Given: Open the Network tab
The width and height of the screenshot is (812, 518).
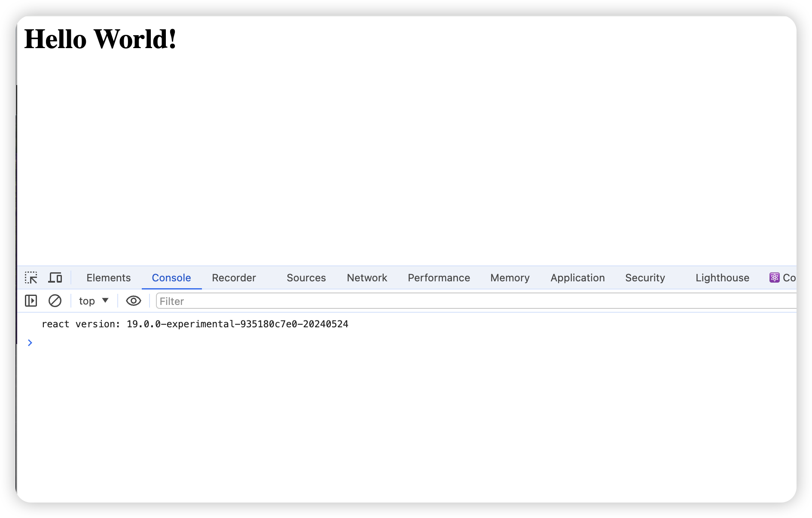Looking at the screenshot, I should [x=367, y=278].
